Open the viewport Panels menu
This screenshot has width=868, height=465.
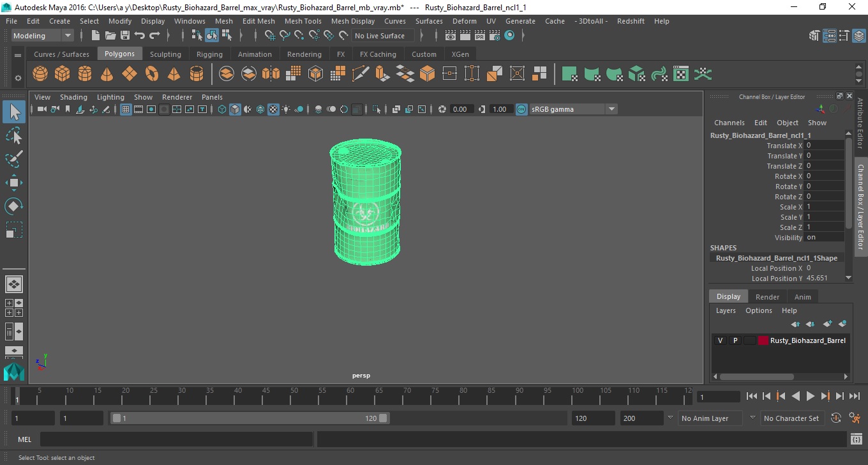coord(212,97)
